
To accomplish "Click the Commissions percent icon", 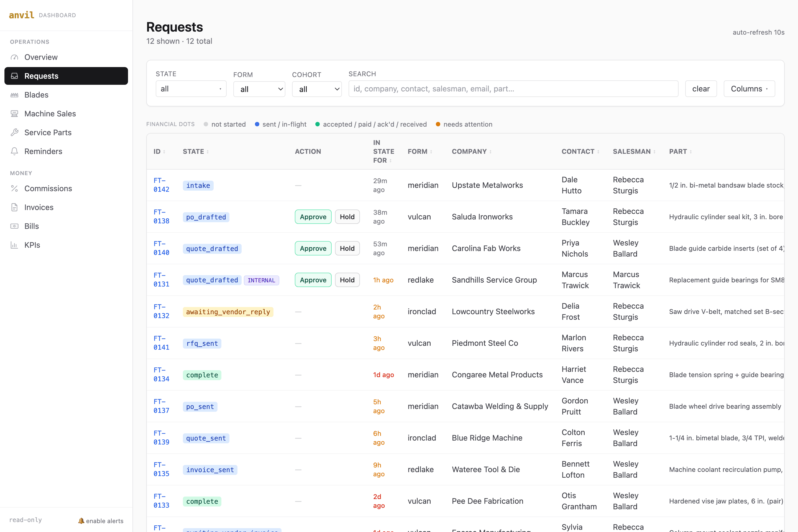I will (x=14, y=188).
